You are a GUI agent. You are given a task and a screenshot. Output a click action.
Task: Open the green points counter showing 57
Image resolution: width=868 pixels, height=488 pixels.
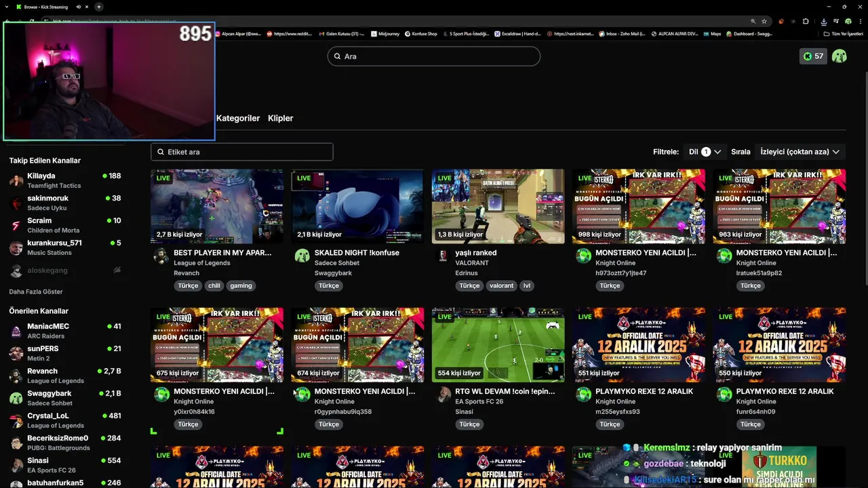point(813,56)
